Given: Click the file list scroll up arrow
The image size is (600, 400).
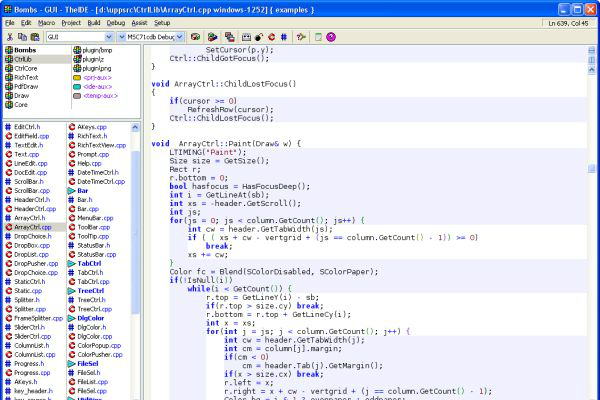Looking at the screenshot, I should coord(135,127).
